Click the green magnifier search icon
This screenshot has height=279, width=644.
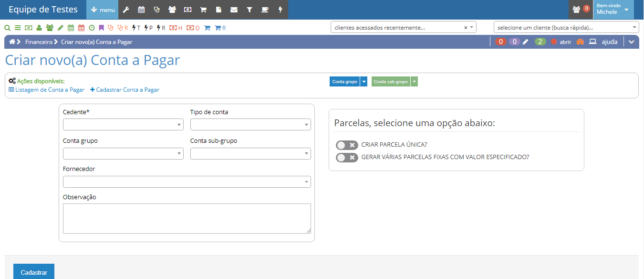(7, 28)
